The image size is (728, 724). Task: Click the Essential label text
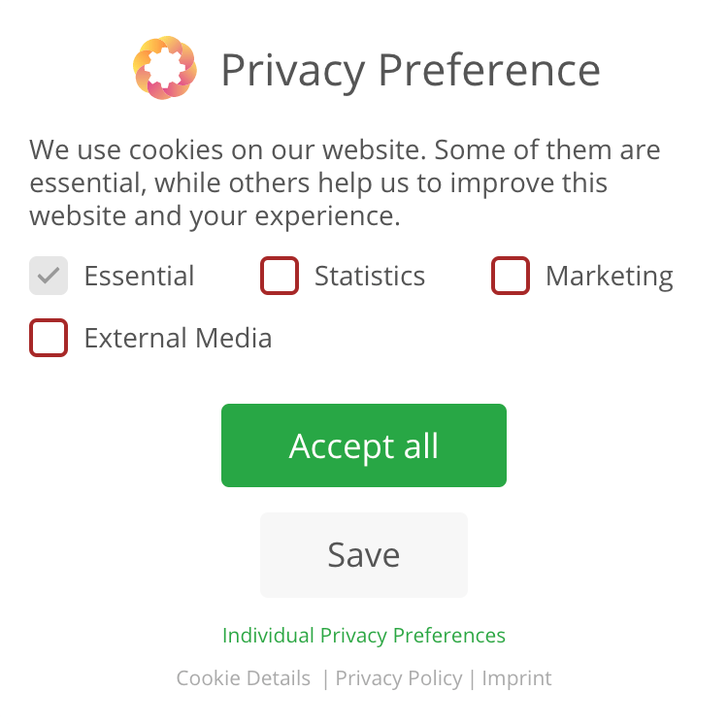click(x=139, y=277)
